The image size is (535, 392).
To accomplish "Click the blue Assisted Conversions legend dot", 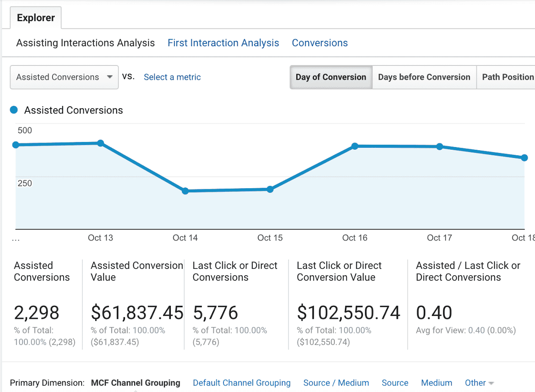I will (x=14, y=110).
